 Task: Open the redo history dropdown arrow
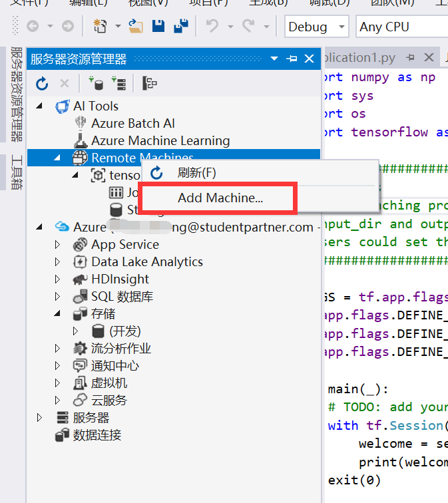click(266, 27)
